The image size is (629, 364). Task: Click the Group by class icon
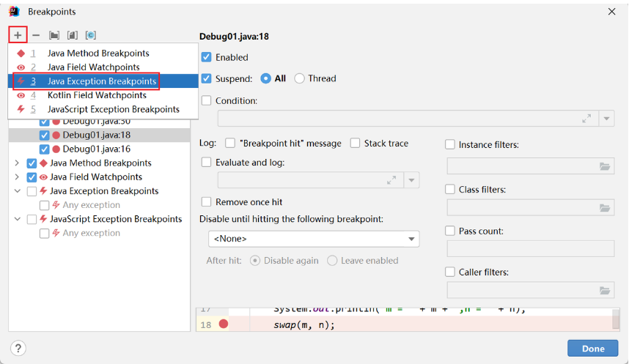click(x=91, y=35)
